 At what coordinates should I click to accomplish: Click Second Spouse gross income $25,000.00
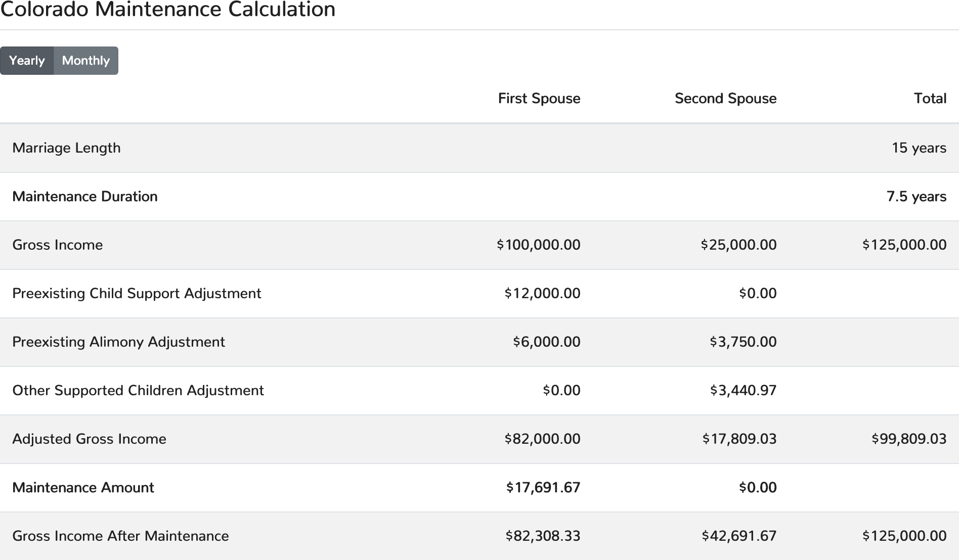(738, 245)
